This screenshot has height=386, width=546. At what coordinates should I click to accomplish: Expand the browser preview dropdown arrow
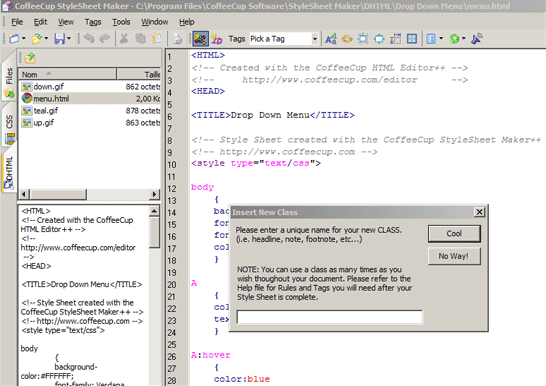pos(463,38)
